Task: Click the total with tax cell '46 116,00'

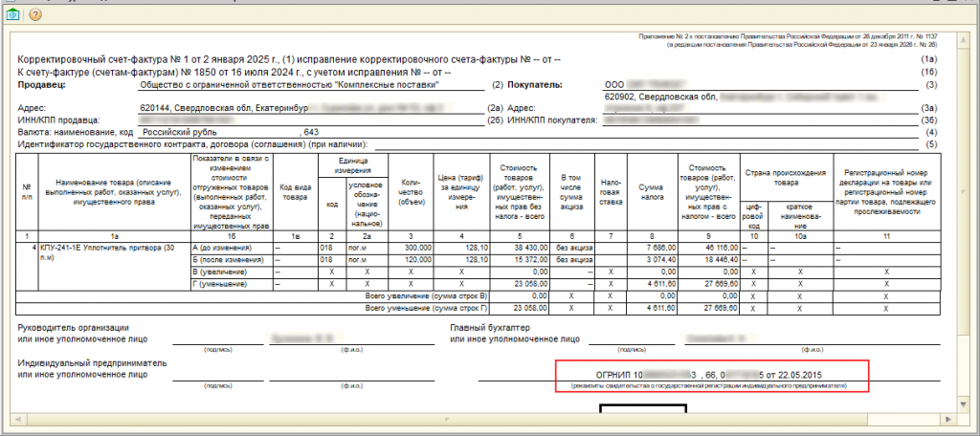Action: click(708, 248)
